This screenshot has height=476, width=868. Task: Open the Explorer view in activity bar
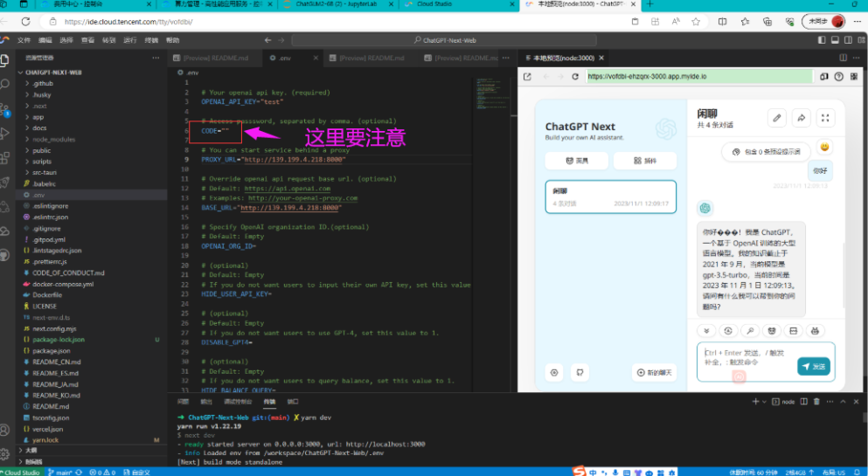[x=4, y=60]
